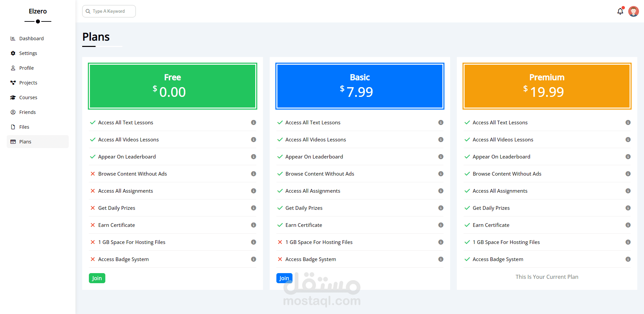The height and width of the screenshot is (314, 644).
Task: Click the Plans page heading
Action: (x=96, y=37)
